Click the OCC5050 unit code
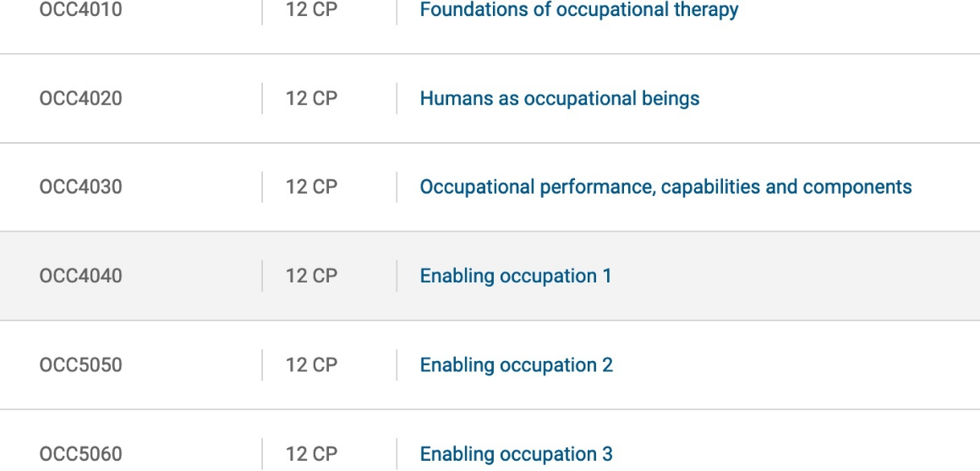Screen dimensions: 980x471 click(80, 365)
